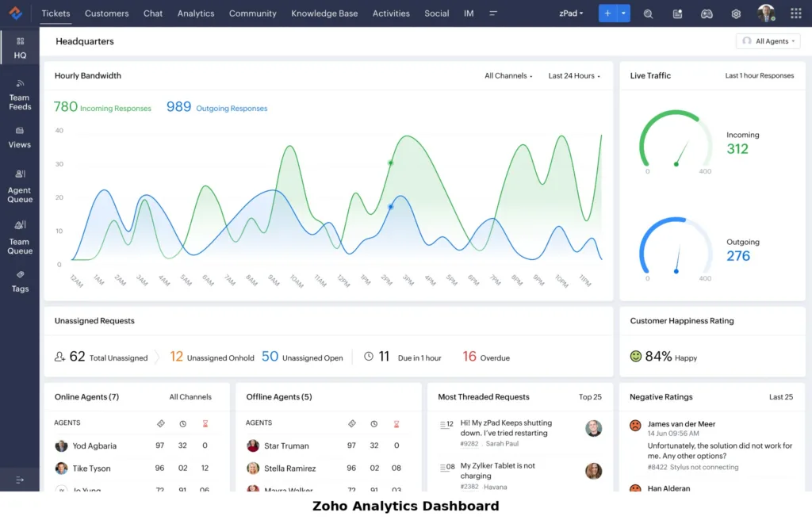The width and height of the screenshot is (812, 520).
Task: Click thread count icon for zPad request
Action: (446, 424)
